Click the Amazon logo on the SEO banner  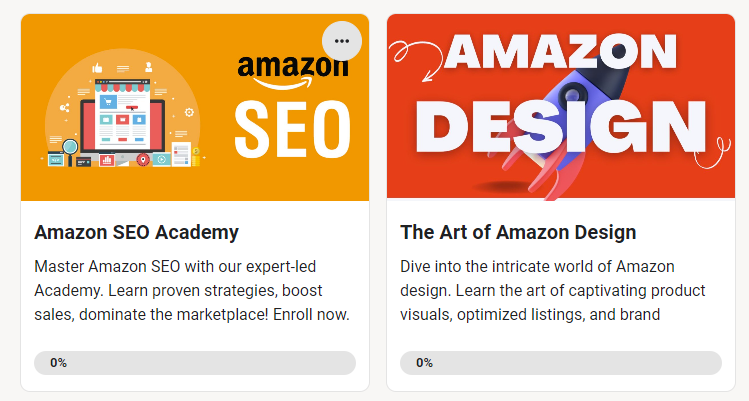[285, 70]
